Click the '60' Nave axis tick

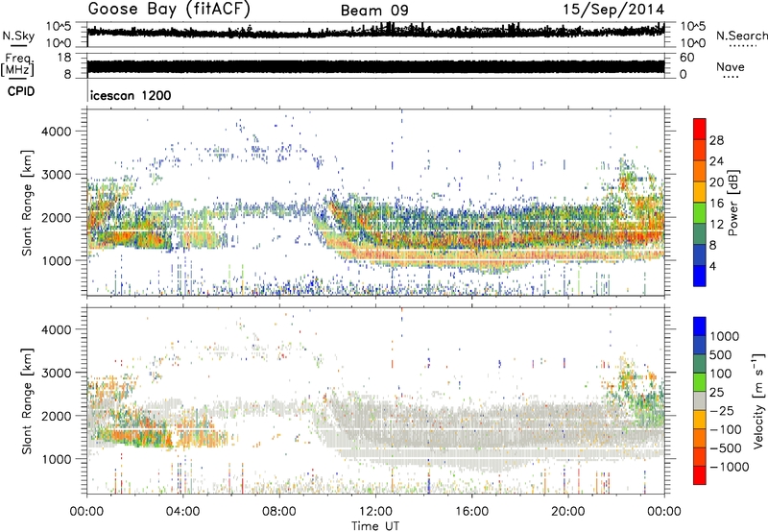[x=687, y=58]
